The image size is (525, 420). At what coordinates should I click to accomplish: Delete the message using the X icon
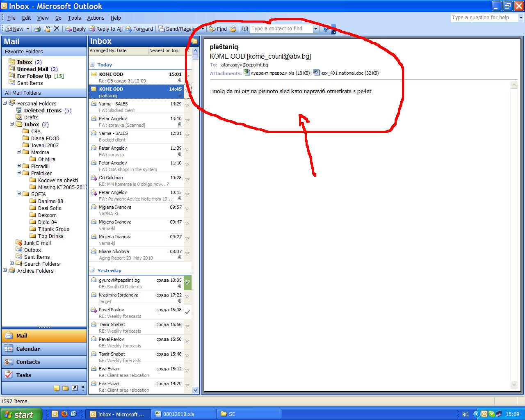coord(57,29)
